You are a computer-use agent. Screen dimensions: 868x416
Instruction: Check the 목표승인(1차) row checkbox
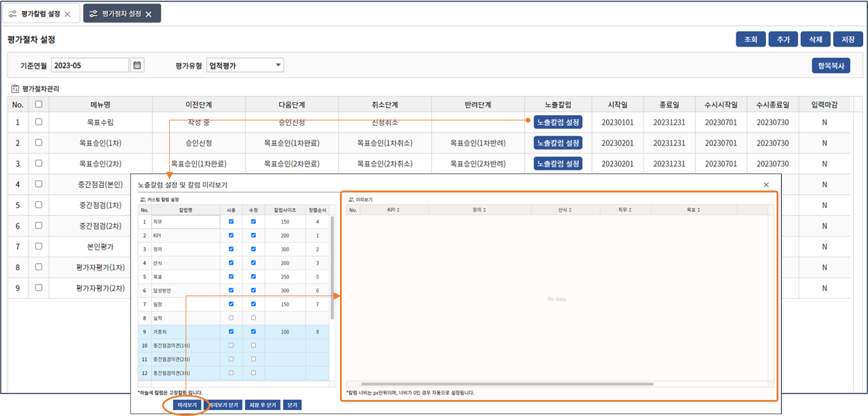[x=39, y=143]
